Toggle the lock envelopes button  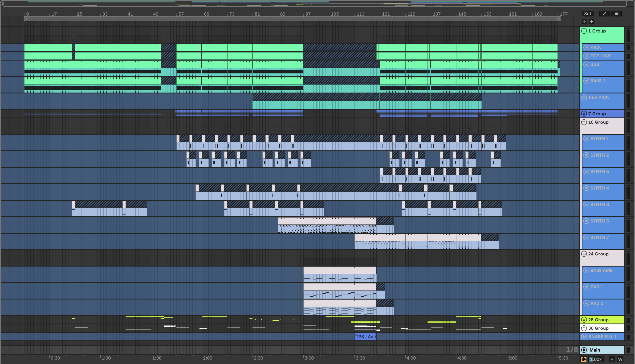617,14
